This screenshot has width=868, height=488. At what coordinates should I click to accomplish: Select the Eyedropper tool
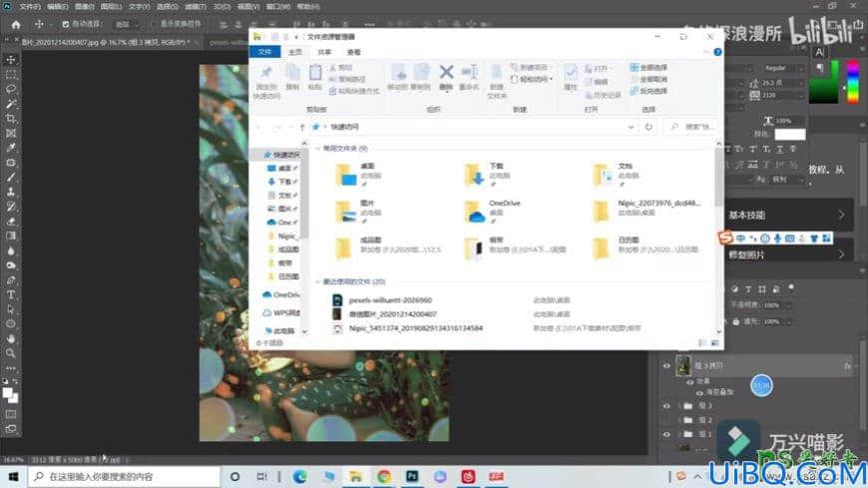[11, 148]
